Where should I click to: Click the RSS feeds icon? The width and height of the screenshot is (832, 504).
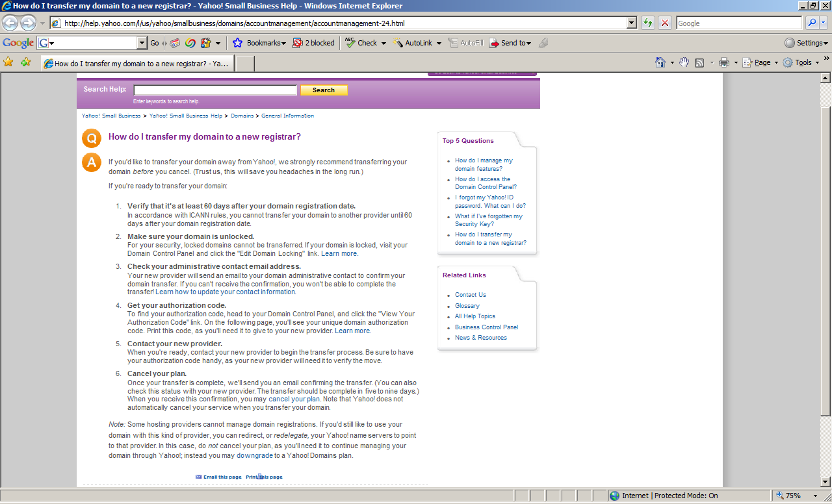point(699,62)
